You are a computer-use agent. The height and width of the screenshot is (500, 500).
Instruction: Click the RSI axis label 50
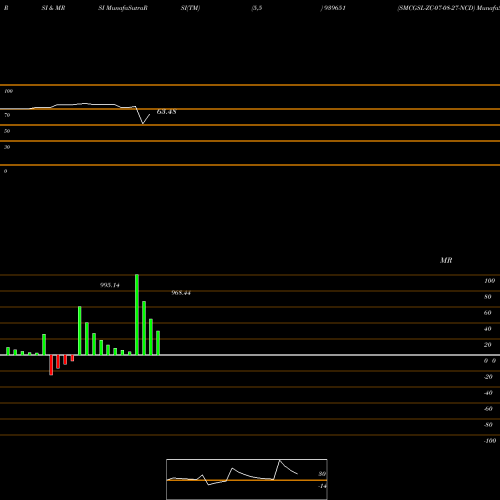tap(7, 131)
